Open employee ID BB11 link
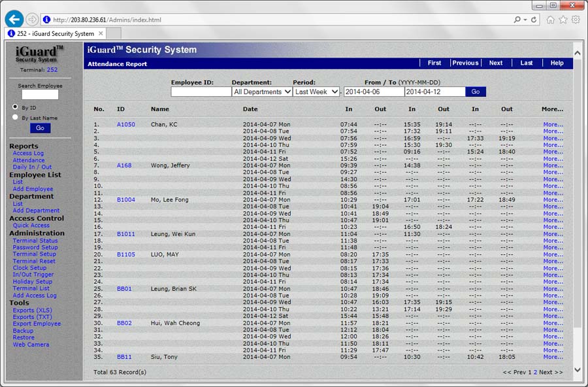This screenshot has height=387, width=588. [124, 357]
